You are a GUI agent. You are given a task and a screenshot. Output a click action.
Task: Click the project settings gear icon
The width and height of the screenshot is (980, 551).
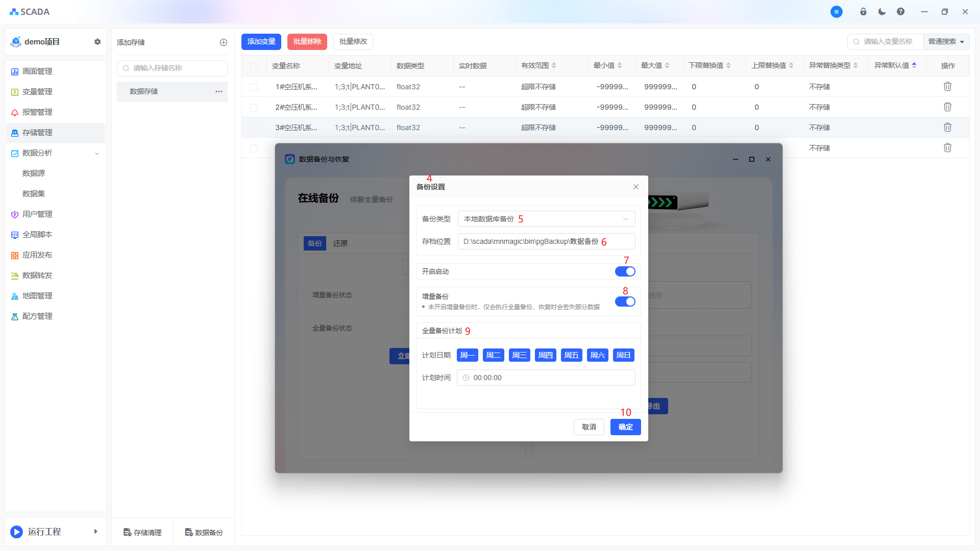point(97,42)
